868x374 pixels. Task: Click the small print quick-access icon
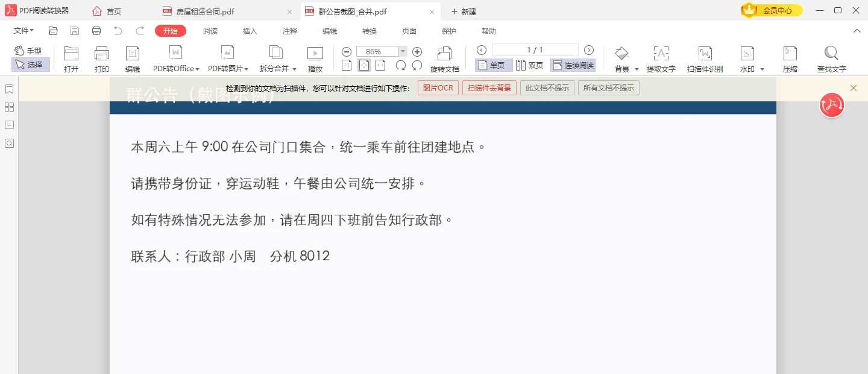click(x=96, y=31)
